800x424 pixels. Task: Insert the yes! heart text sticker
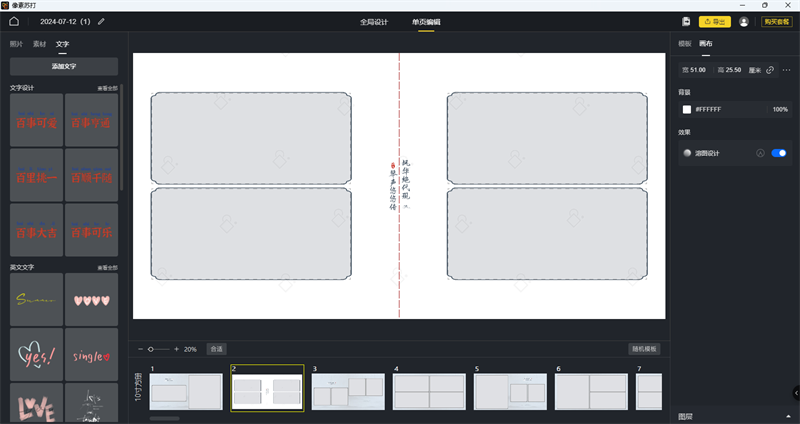pyautogui.click(x=36, y=355)
